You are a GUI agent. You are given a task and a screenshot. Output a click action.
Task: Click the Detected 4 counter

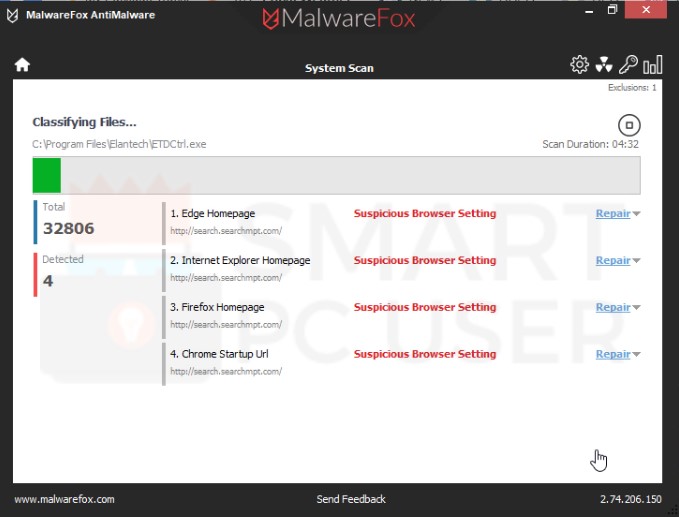pyautogui.click(x=60, y=274)
